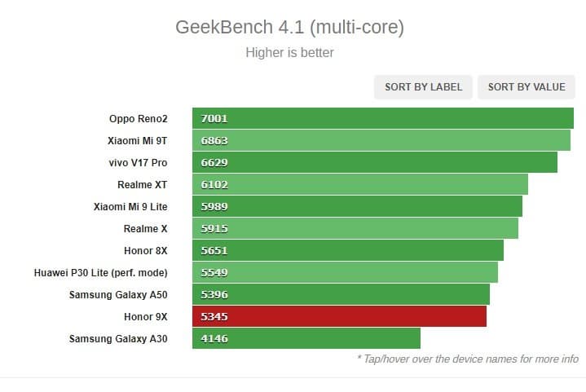The height and width of the screenshot is (392, 586).
Task: Click the Xiaomi Mi 9 Lite label
Action: [130, 207]
